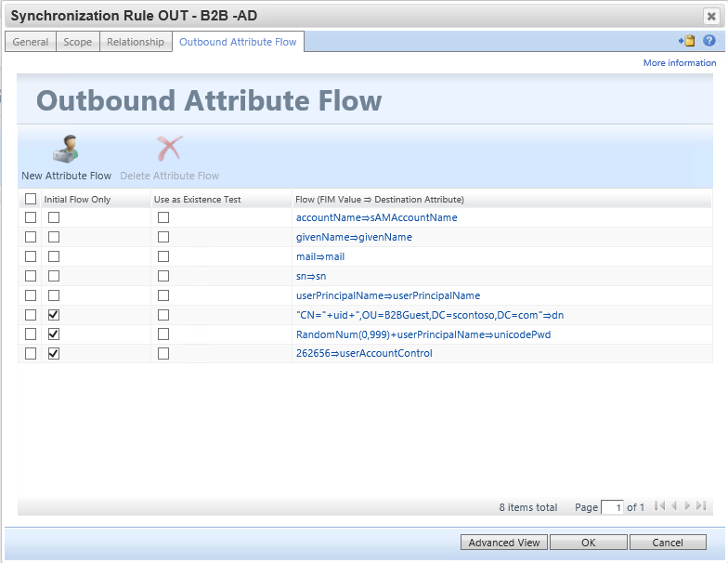Uncheck Initial Flow Only for dn flow
The width and height of the screenshot is (728, 563).
[x=54, y=315]
